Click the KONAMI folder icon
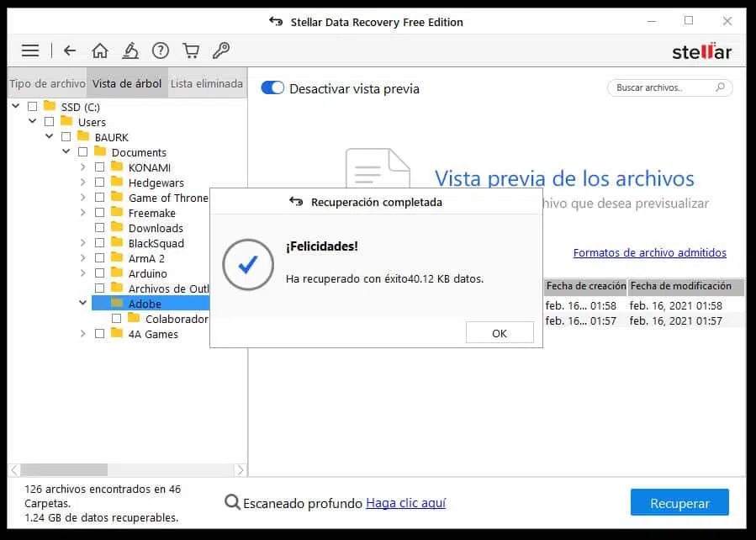Viewport: 756px width, 540px height. 117,167
